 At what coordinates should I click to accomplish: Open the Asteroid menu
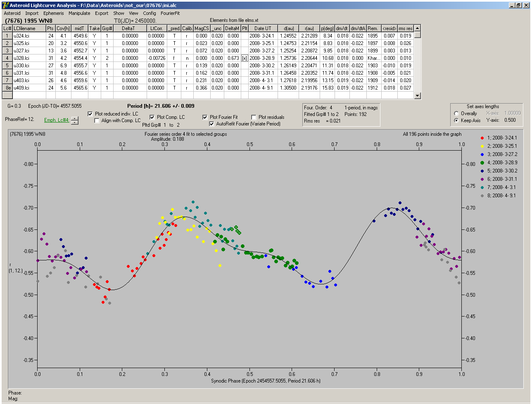point(12,13)
